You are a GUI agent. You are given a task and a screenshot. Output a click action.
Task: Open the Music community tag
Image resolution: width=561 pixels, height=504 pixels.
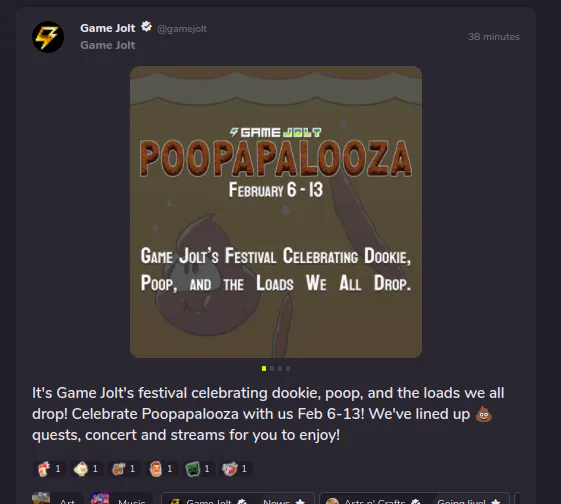click(x=122, y=499)
